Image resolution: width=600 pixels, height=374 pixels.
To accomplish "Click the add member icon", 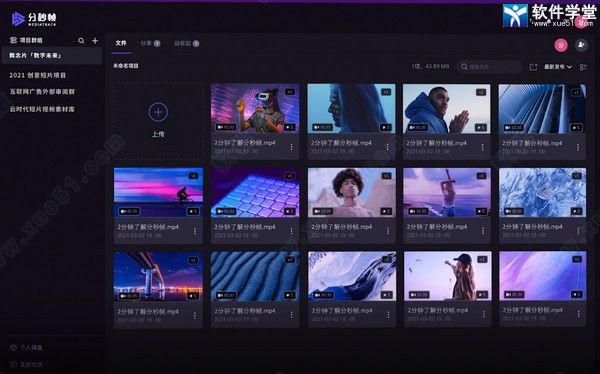I will tap(581, 45).
